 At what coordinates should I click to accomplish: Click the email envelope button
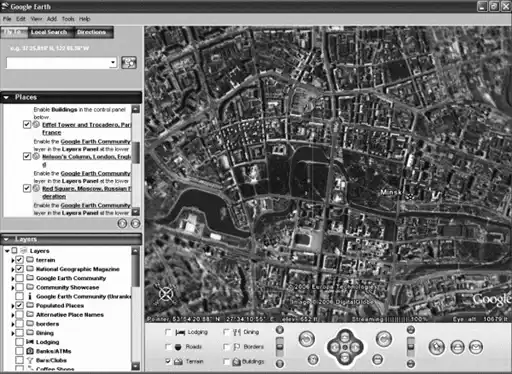[476, 347]
